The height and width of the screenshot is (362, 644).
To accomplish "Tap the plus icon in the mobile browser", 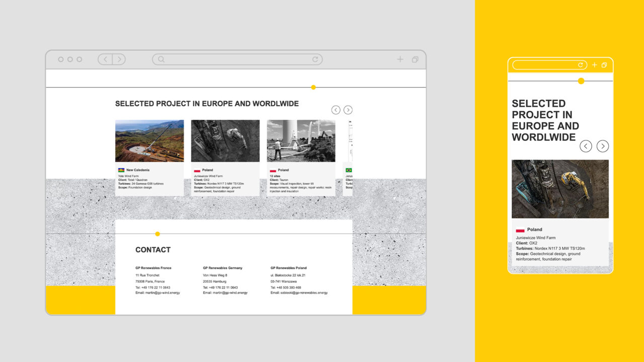I will (x=594, y=65).
